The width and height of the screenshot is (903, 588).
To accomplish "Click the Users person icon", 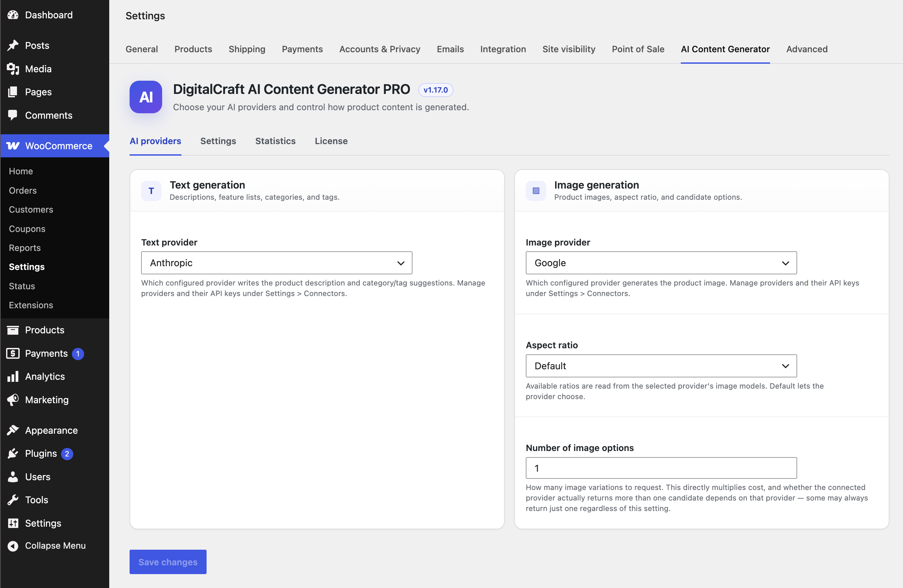I will 13,476.
